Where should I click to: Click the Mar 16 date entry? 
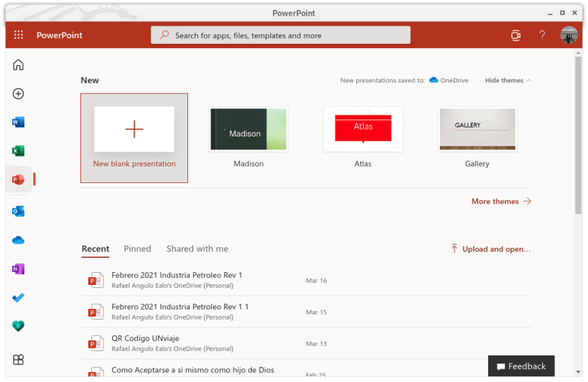(316, 281)
